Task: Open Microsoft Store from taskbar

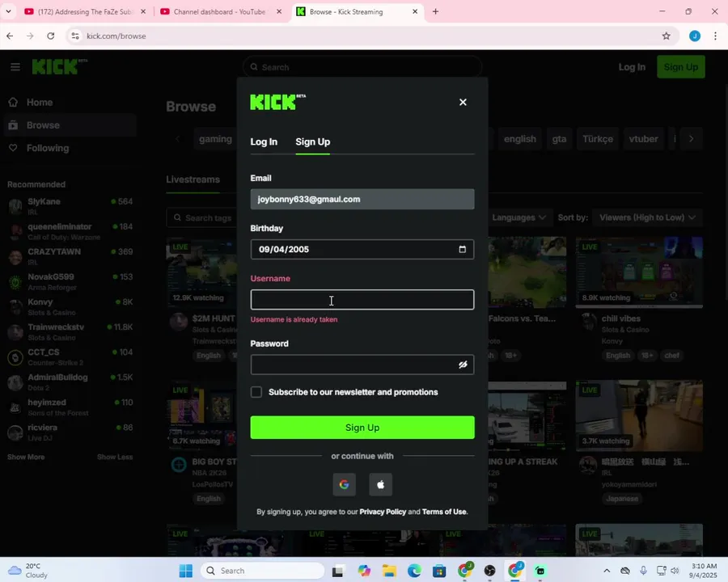Action: click(439, 571)
